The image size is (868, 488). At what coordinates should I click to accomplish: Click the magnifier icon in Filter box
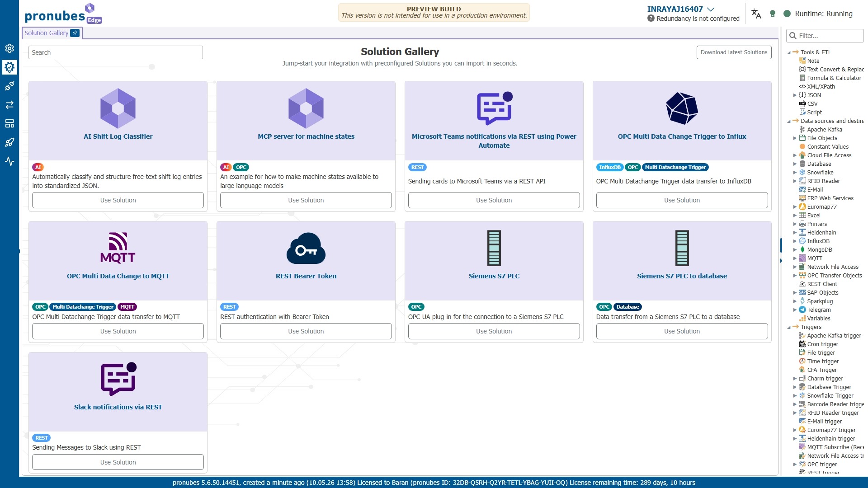pyautogui.click(x=793, y=36)
